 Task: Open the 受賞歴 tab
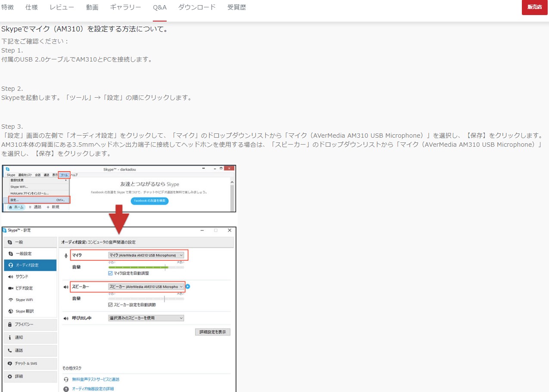pos(237,7)
